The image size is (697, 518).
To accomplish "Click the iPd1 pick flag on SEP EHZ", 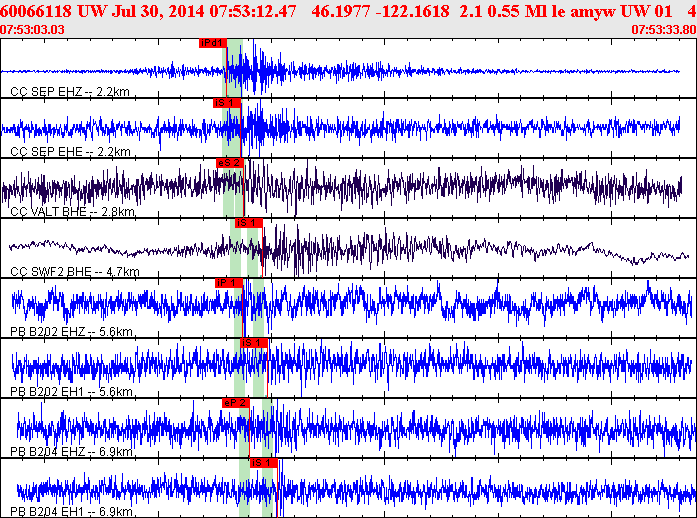I will point(213,43).
